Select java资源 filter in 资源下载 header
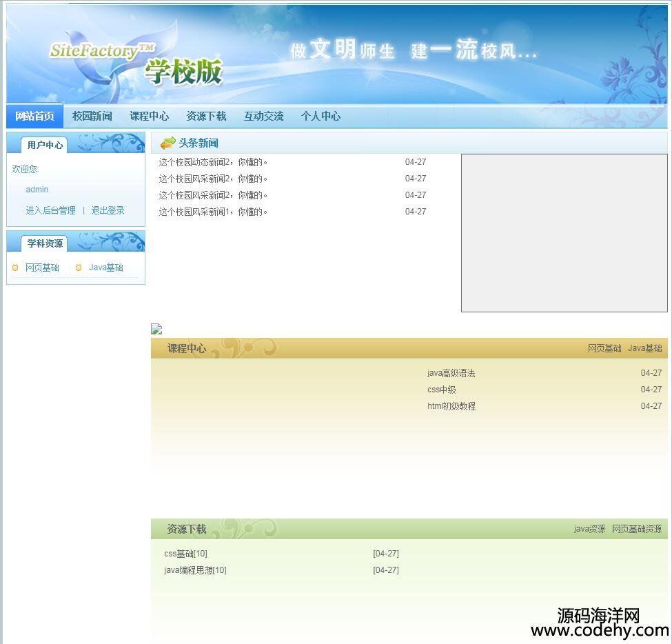The image size is (672, 644). (x=589, y=529)
